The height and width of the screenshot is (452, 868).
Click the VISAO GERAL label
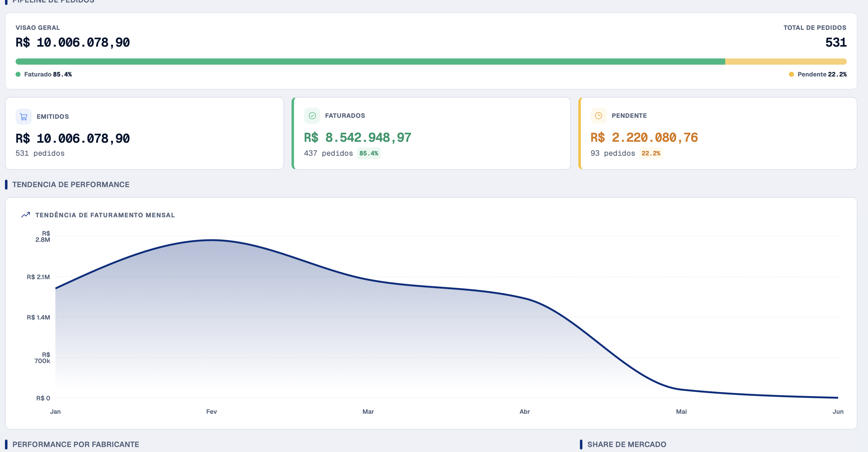[38, 28]
